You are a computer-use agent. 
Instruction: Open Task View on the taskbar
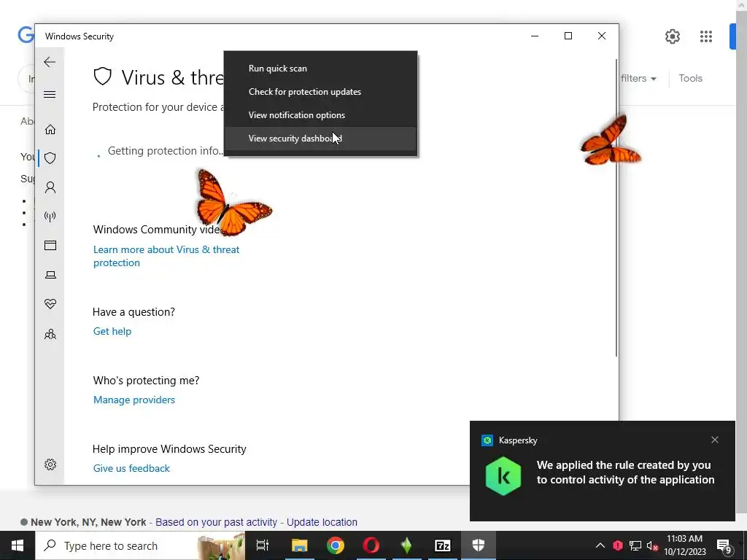(263, 545)
